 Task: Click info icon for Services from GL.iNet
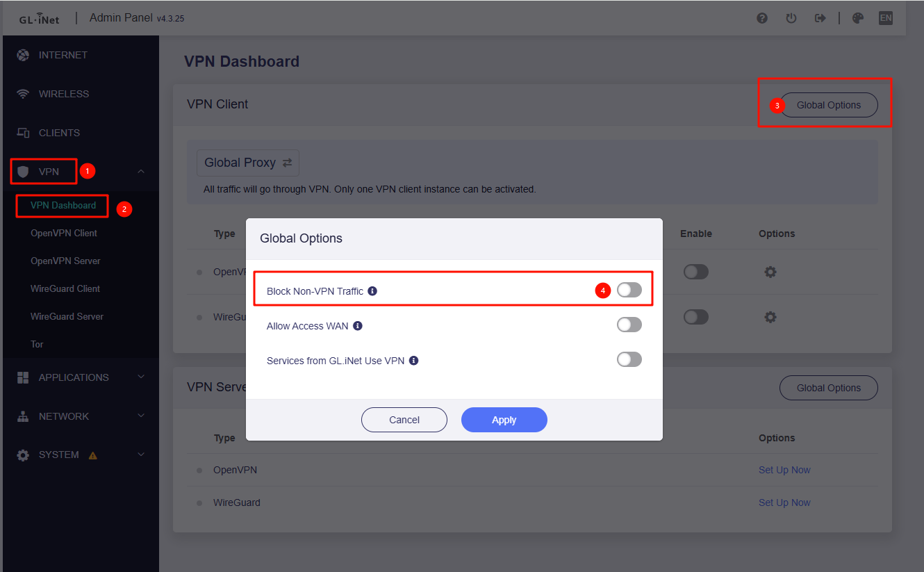413,361
